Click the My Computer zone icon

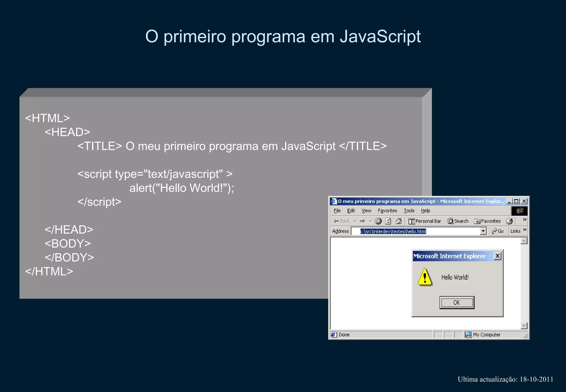(468, 334)
